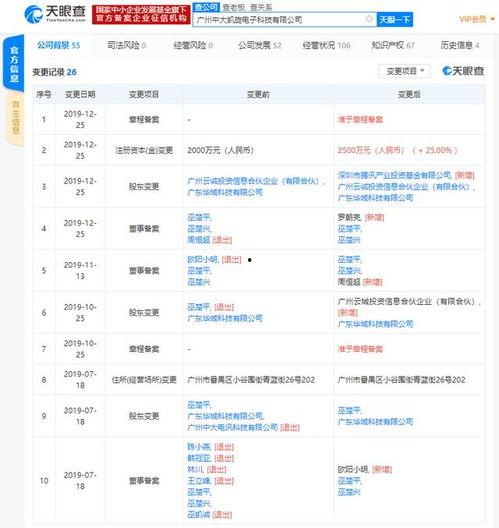Switch to the 知识产权 67 tab

coord(393,45)
